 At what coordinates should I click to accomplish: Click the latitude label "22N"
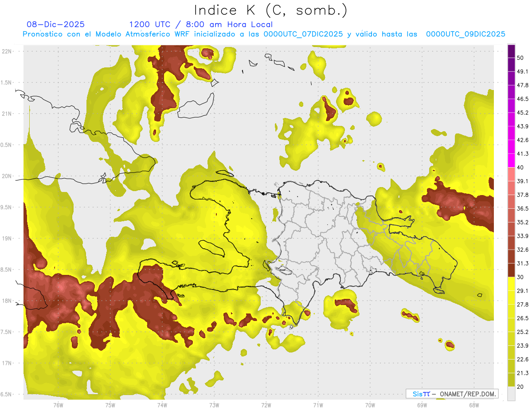(x=7, y=51)
